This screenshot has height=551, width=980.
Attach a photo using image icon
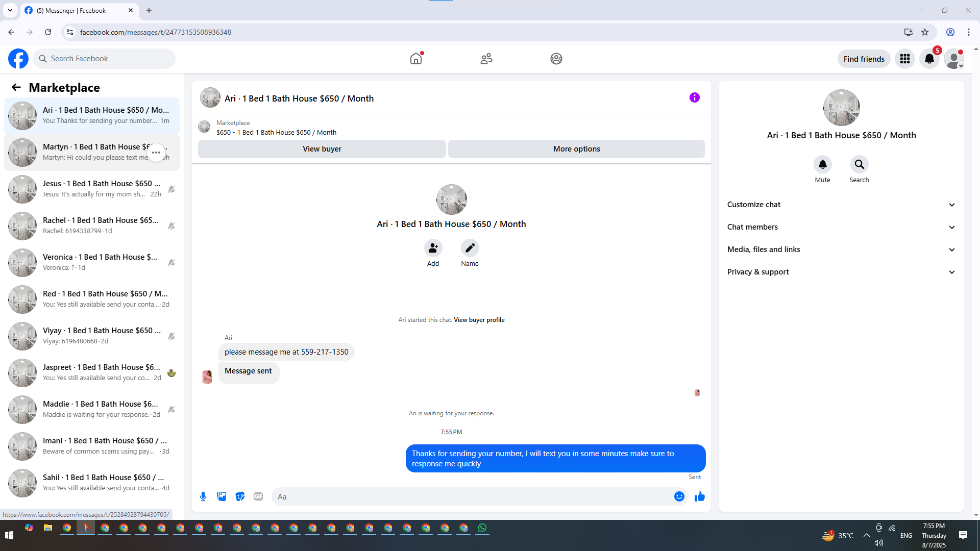click(x=222, y=496)
